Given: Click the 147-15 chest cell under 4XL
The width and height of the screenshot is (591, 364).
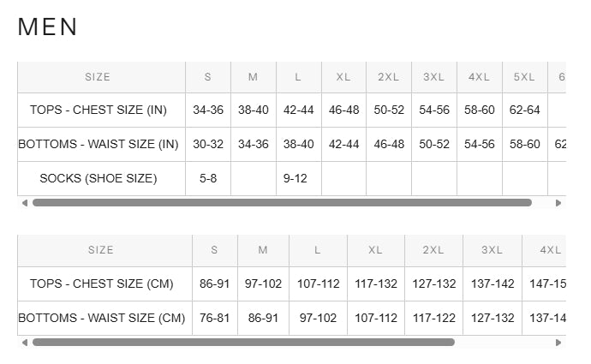Looking at the screenshot, I should (x=547, y=284).
